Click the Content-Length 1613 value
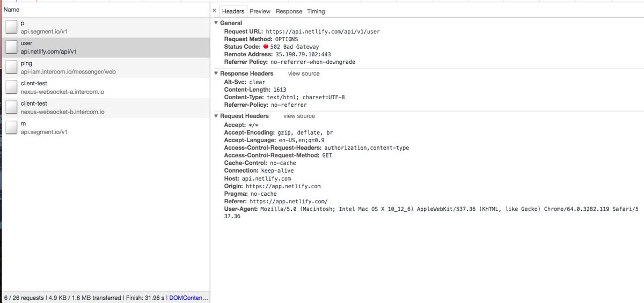644x303 pixels. tap(280, 90)
